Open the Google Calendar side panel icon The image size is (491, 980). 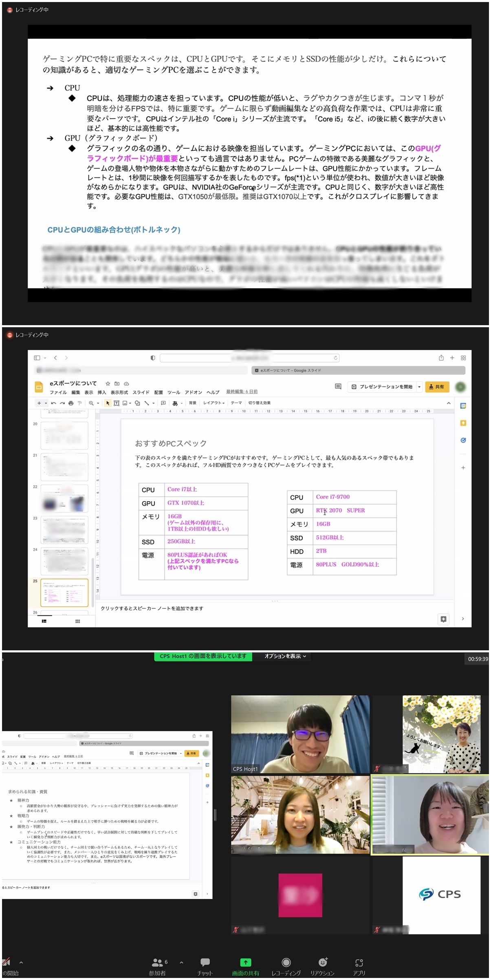click(x=463, y=406)
